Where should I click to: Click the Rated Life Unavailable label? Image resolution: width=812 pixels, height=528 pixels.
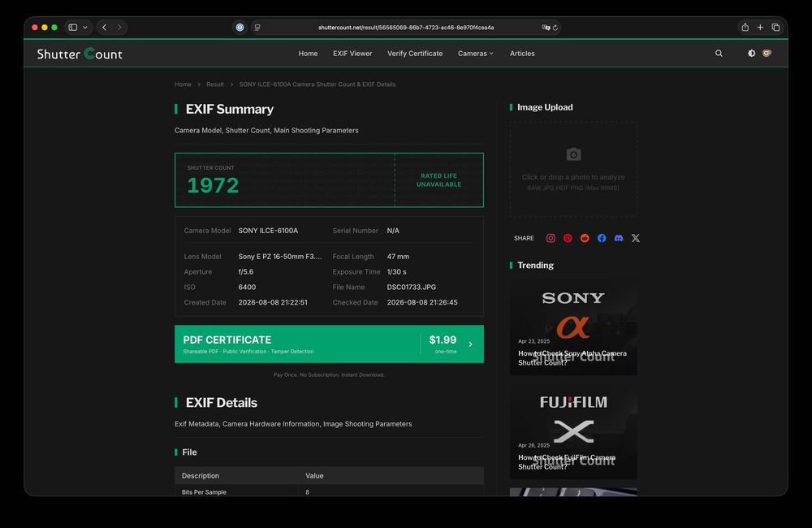pyautogui.click(x=438, y=180)
